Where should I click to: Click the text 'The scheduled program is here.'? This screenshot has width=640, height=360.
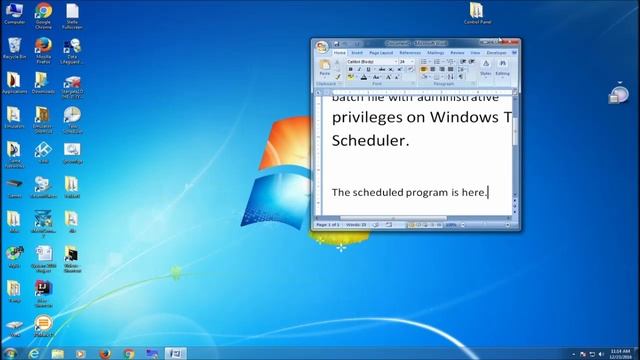(x=409, y=192)
